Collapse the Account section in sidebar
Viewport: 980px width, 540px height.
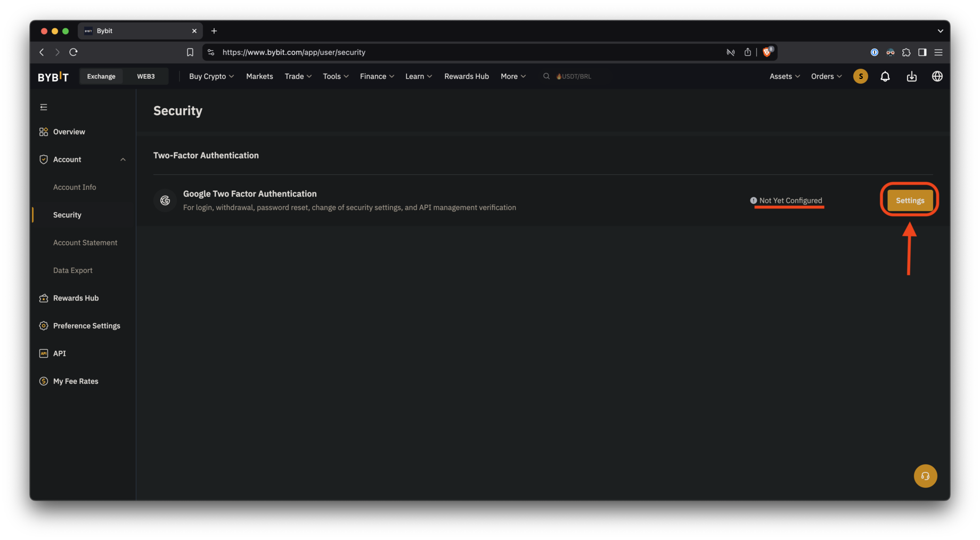click(x=123, y=159)
